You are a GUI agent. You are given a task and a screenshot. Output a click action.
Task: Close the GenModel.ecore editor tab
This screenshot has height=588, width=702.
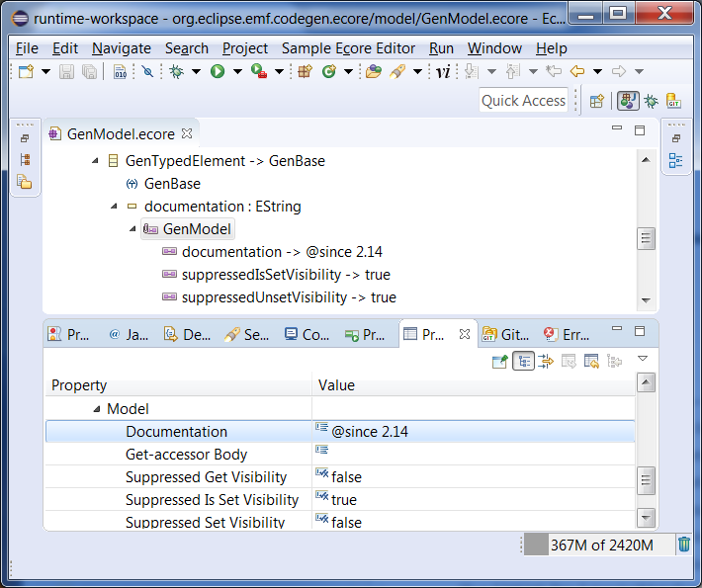click(187, 133)
